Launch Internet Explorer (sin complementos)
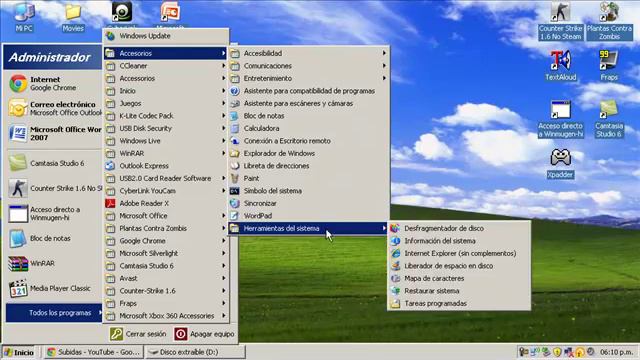 coord(459,253)
